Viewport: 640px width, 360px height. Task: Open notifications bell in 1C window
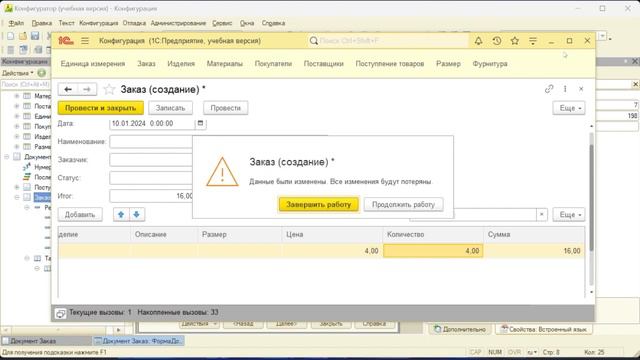[478, 41]
